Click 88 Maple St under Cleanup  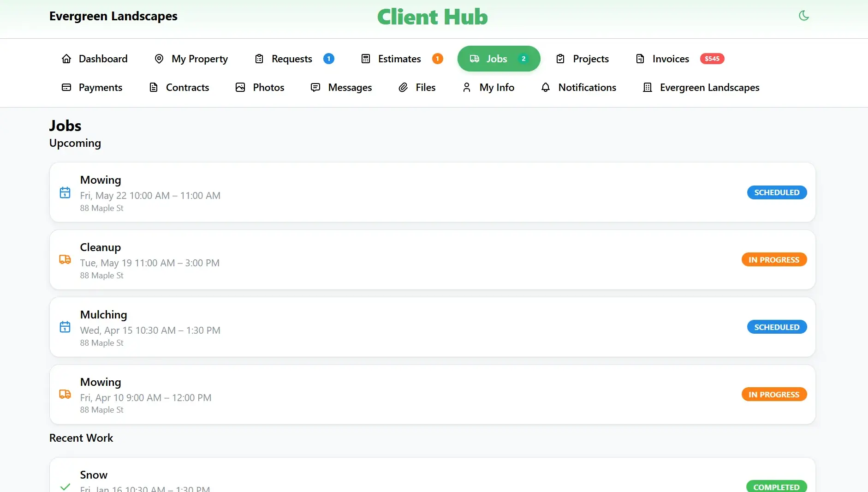click(102, 276)
